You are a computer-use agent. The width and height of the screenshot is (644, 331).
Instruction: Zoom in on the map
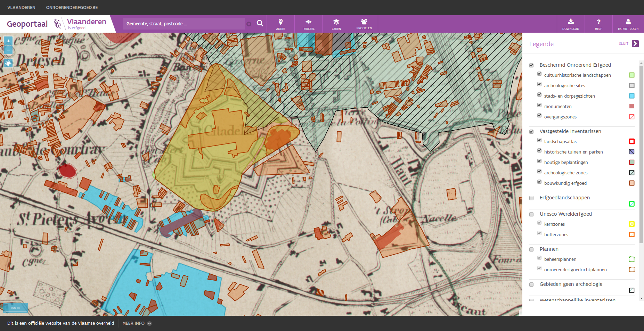click(x=8, y=41)
